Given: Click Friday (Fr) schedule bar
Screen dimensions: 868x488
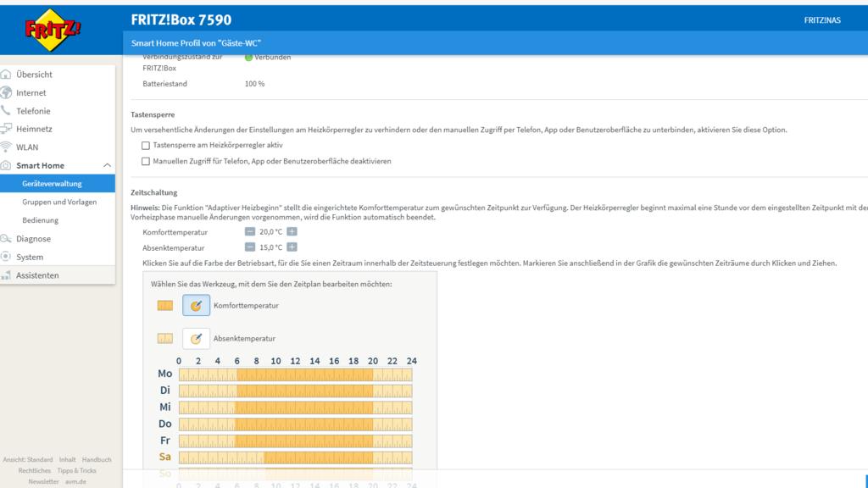Looking at the screenshot, I should tap(295, 441).
